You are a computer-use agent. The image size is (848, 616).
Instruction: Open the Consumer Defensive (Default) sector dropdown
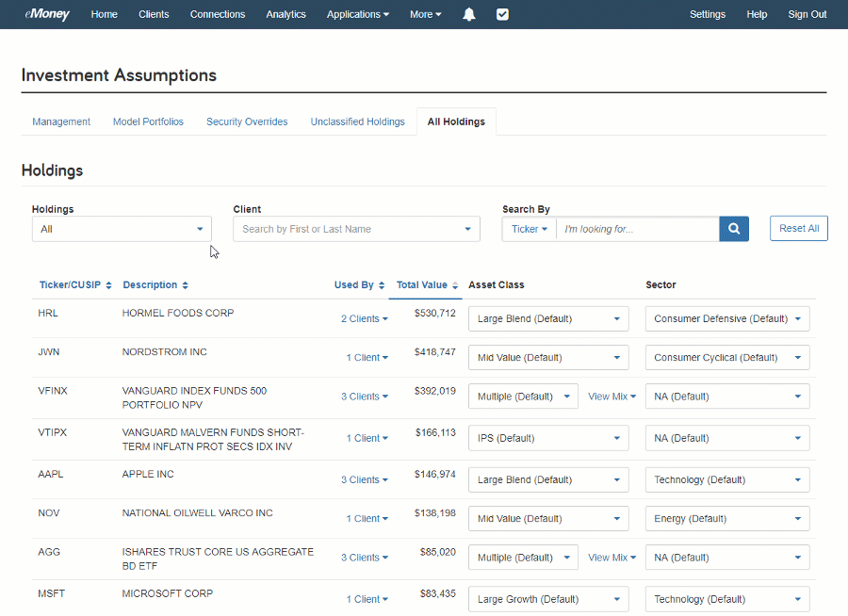727,319
